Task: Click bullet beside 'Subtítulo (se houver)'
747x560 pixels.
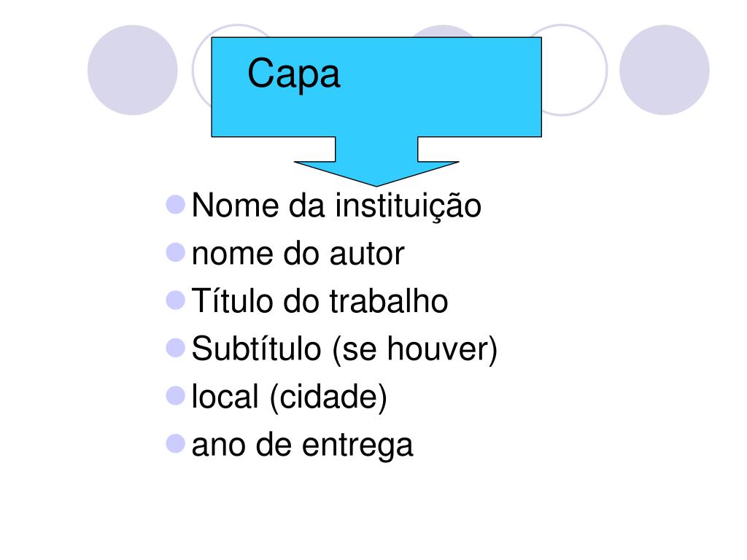Action: pyautogui.click(x=175, y=348)
